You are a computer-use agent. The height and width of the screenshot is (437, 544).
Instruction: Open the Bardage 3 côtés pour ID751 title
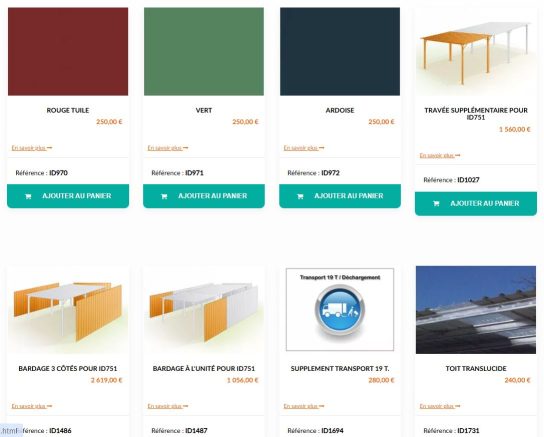click(x=68, y=369)
